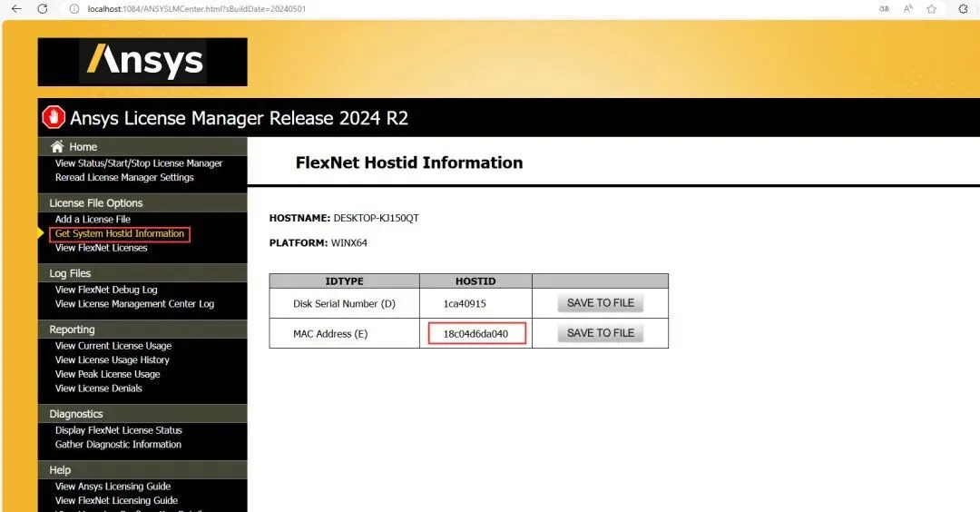Open View FlexNet Licensing Guide

pos(116,501)
